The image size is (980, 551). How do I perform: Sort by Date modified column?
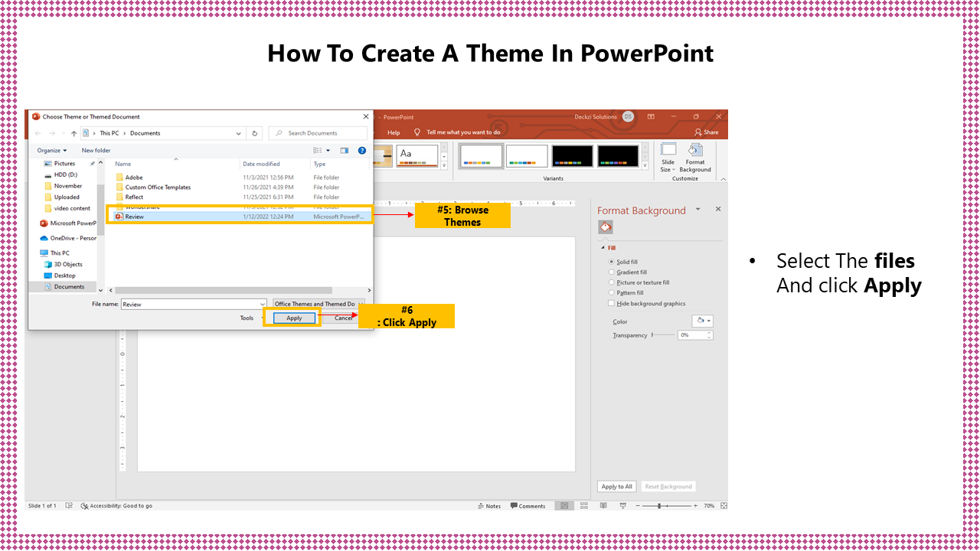[261, 164]
